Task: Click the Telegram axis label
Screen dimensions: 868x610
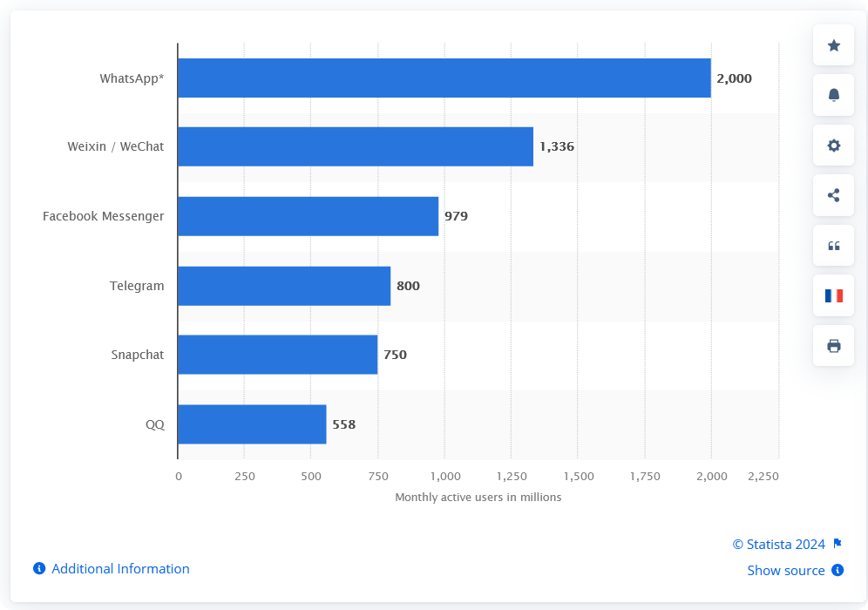Action: click(137, 286)
